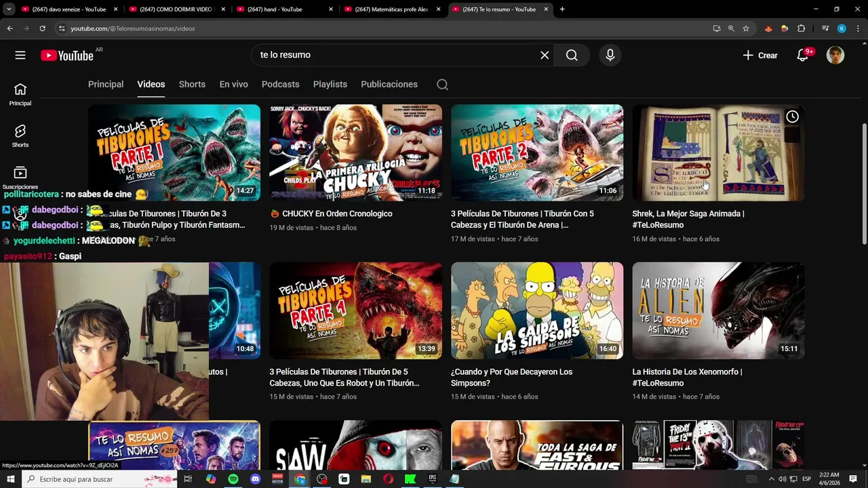The image size is (868, 488).
Task: Open "Tiburón De 5 Cabezas" Parte 1 title
Action: 344,378
